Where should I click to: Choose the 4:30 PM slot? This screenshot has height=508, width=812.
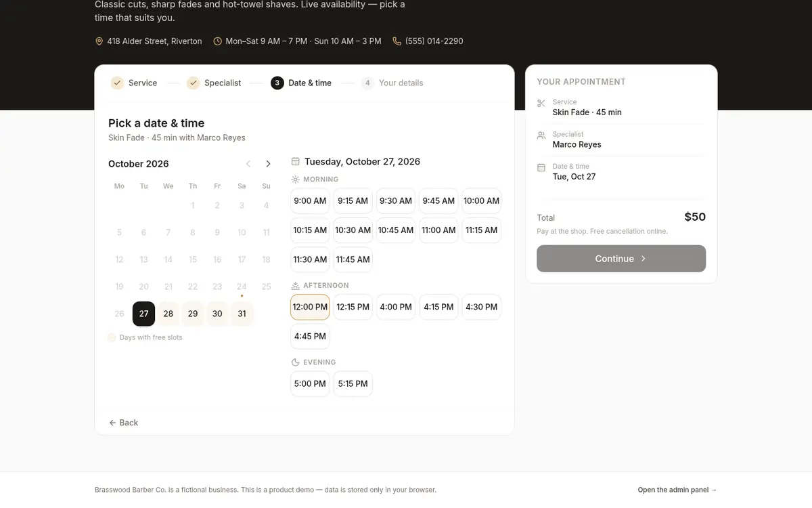tap(482, 307)
